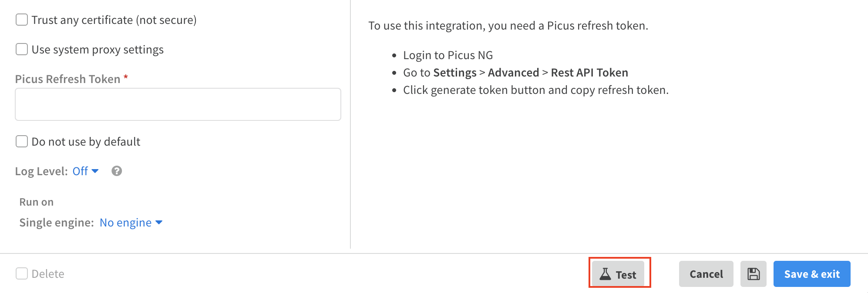Viewport: 868px width, 293px height.
Task: Click the Log Level dropdown arrow
Action: click(x=95, y=171)
